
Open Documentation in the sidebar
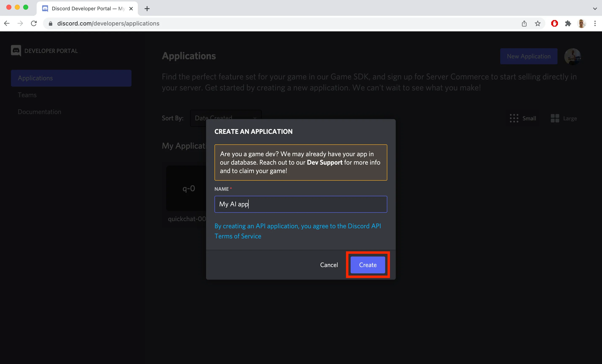(x=39, y=112)
